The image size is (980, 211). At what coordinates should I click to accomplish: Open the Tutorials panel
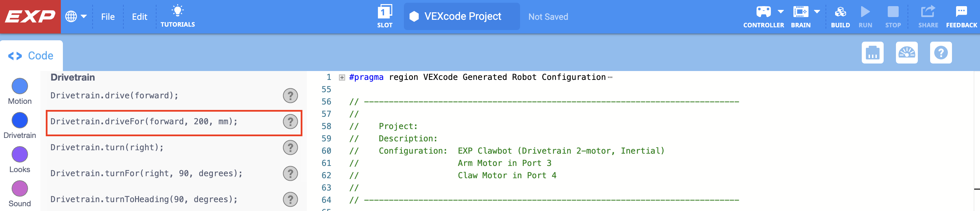(178, 15)
